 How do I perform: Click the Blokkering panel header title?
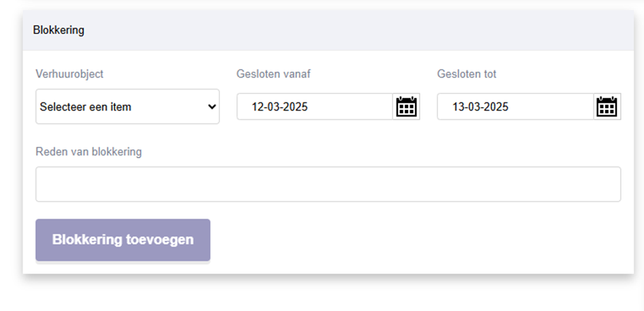[59, 31]
